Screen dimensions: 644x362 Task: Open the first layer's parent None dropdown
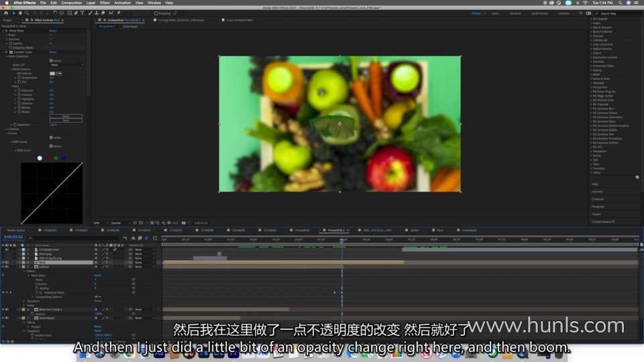pos(144,249)
